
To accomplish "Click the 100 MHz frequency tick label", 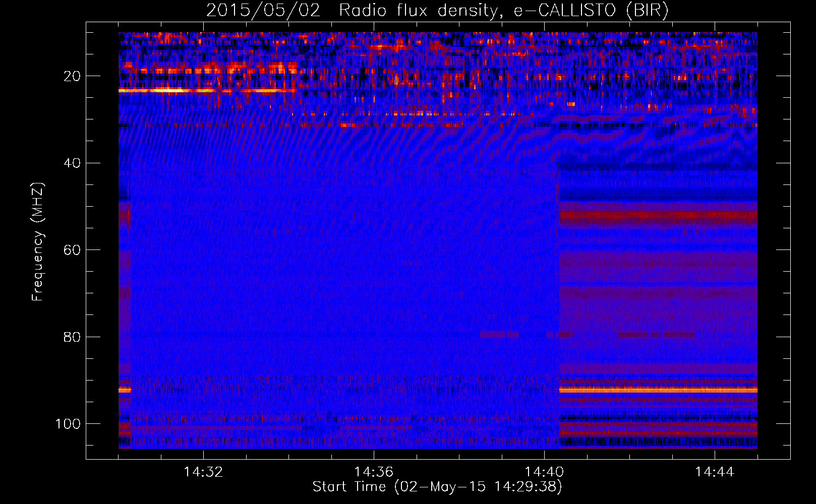I will point(68,424).
